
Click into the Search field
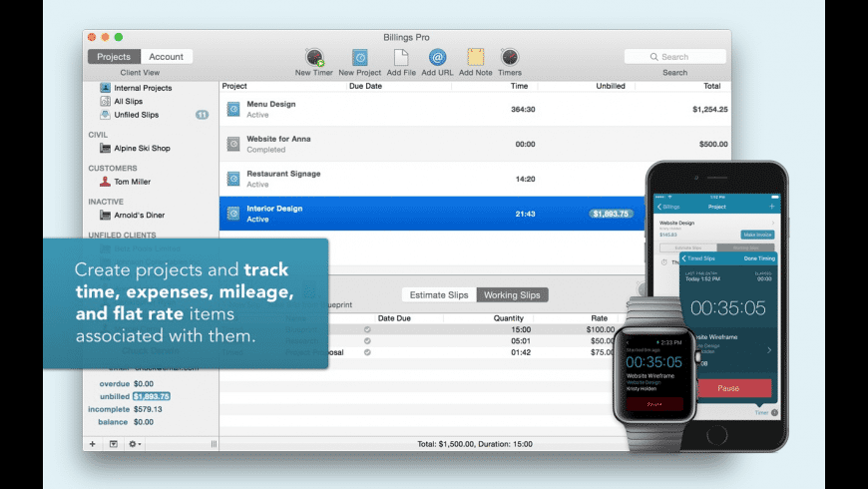click(674, 57)
